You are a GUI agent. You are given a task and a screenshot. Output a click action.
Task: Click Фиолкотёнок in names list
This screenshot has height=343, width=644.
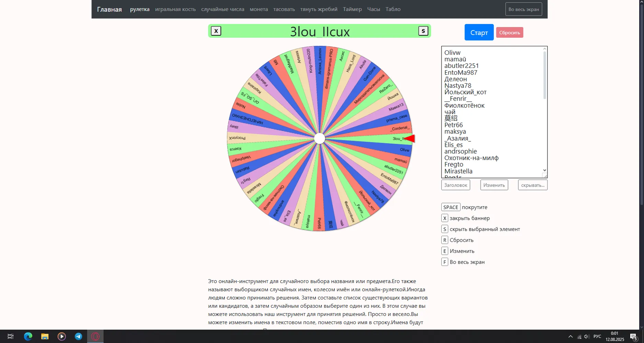point(464,105)
